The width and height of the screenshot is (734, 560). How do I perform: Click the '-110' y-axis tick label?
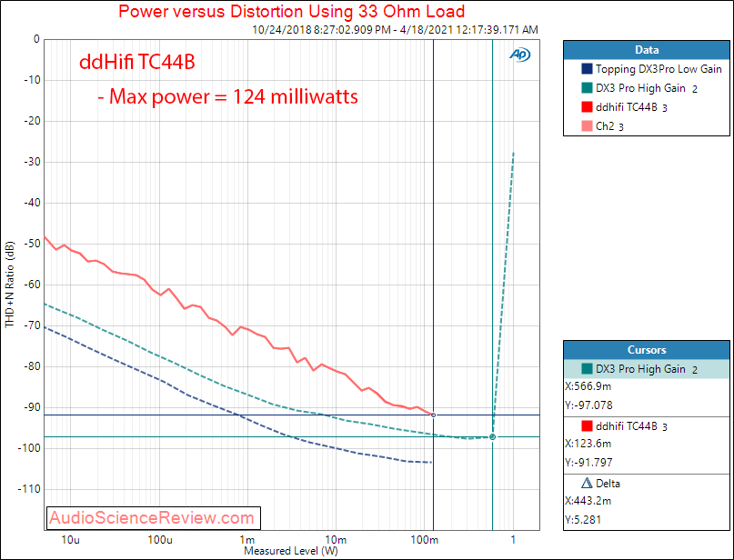(28, 489)
